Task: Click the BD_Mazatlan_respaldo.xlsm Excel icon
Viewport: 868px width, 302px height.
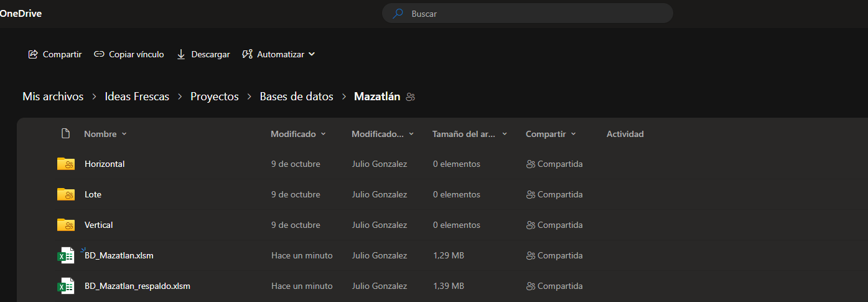Action: pyautogui.click(x=65, y=286)
